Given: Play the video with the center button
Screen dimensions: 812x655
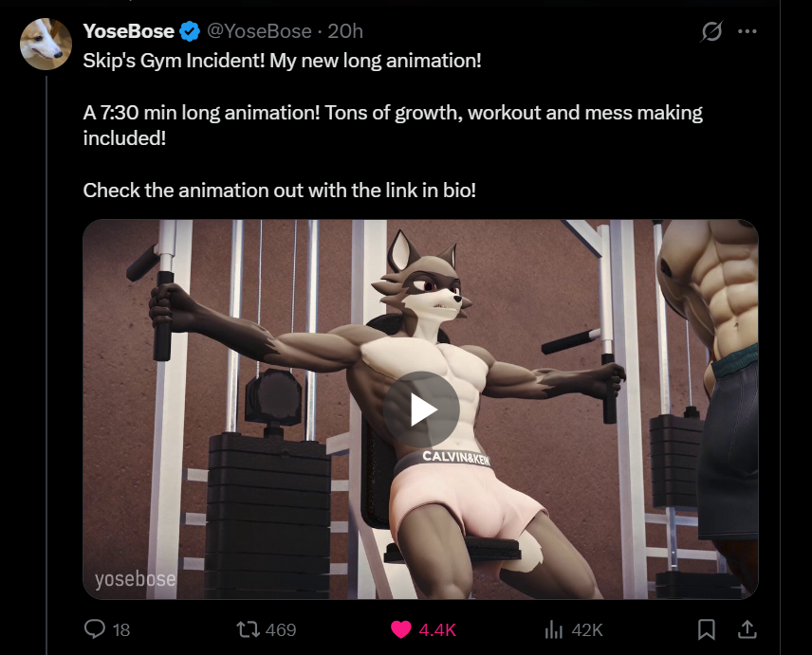Looking at the screenshot, I should click(421, 409).
